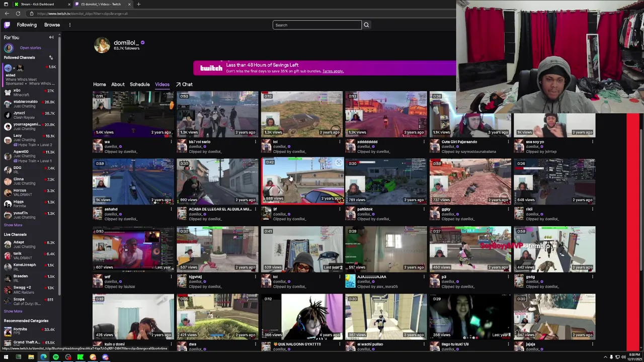Go back in the browser
This screenshot has width=644, height=362.
coord(7,14)
